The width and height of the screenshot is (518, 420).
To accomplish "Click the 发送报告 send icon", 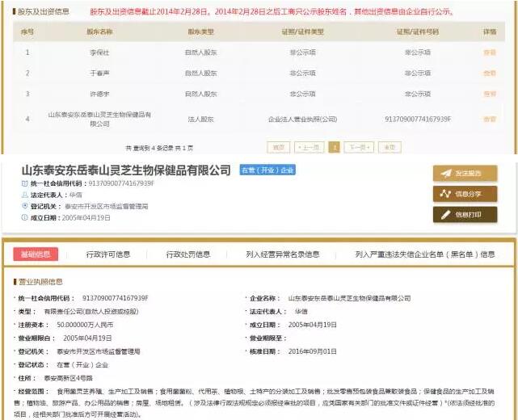I will (x=444, y=174).
